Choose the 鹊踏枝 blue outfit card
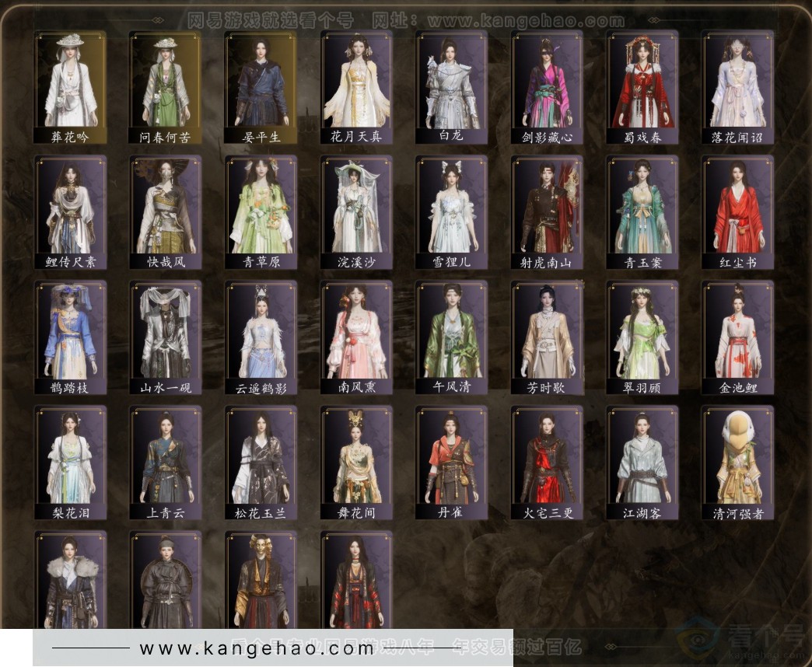This screenshot has height=667, width=812. tap(70, 337)
